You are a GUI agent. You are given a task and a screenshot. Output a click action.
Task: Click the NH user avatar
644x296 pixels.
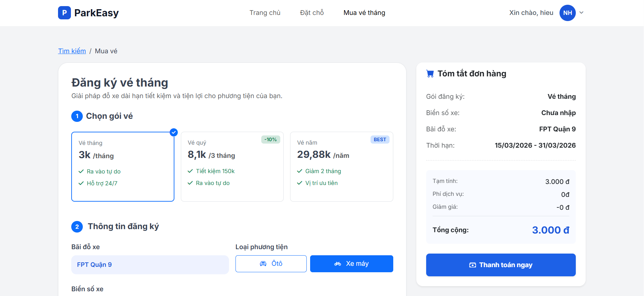[x=567, y=13]
